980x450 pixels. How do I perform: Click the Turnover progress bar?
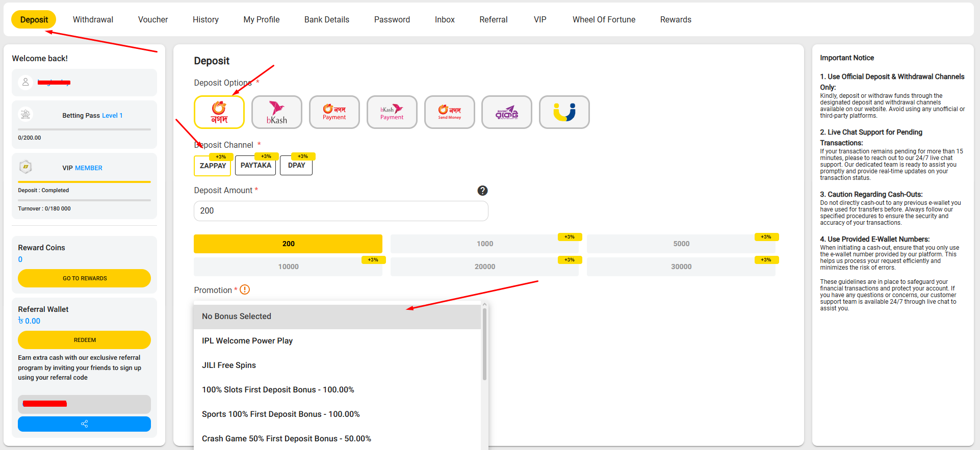point(84,200)
